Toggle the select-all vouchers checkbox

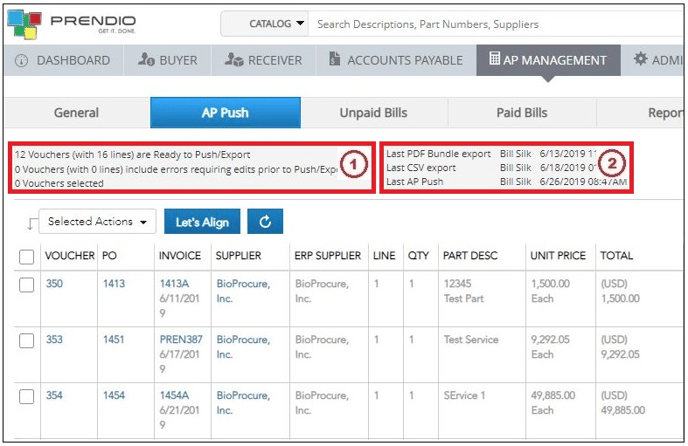point(27,257)
